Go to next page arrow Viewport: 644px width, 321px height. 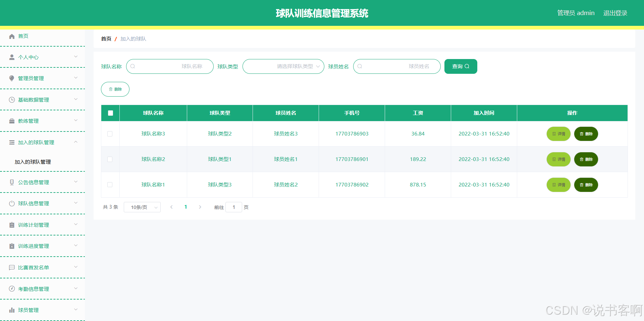coord(200,207)
